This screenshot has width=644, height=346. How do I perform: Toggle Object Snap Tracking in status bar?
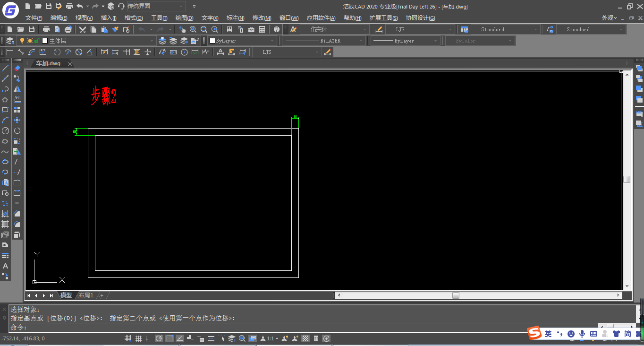pos(180,338)
